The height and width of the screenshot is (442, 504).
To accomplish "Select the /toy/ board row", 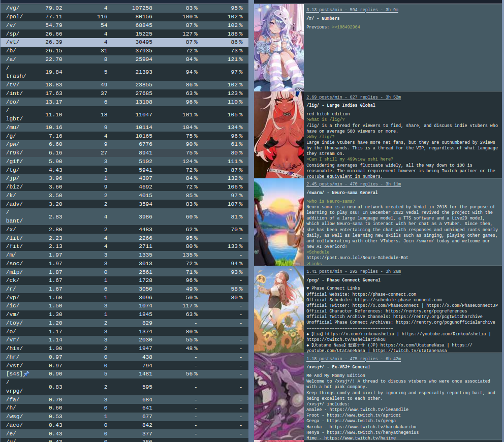I will tap(124, 323).
